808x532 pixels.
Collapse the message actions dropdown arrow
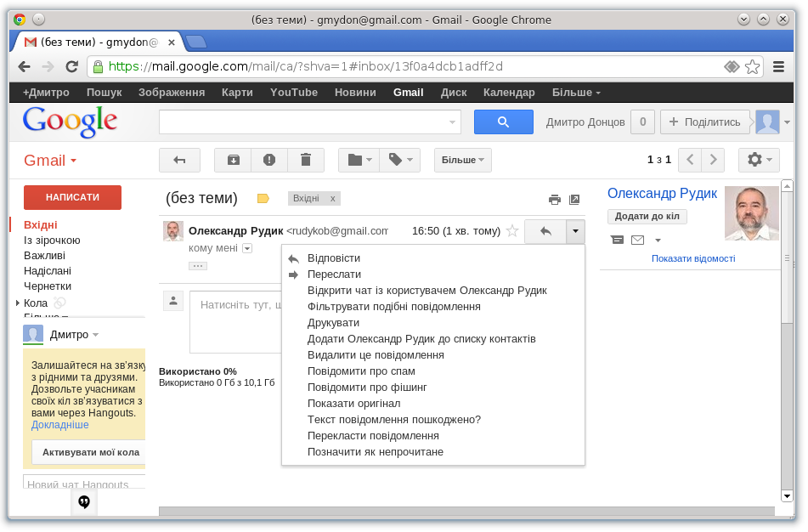[x=575, y=231]
